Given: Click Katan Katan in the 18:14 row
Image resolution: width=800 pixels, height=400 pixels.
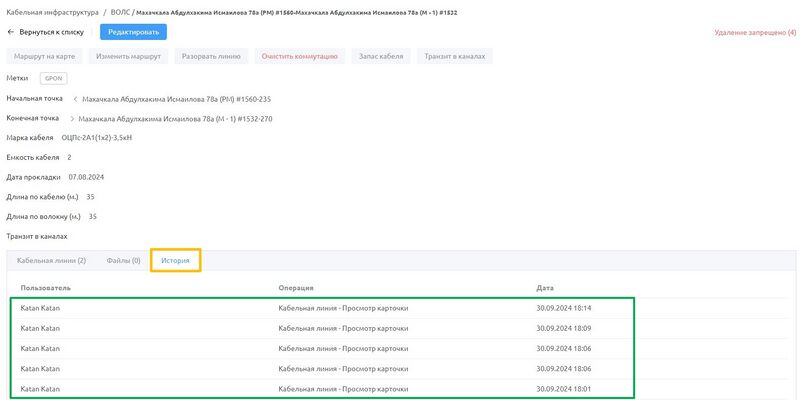Looking at the screenshot, I should [x=40, y=308].
